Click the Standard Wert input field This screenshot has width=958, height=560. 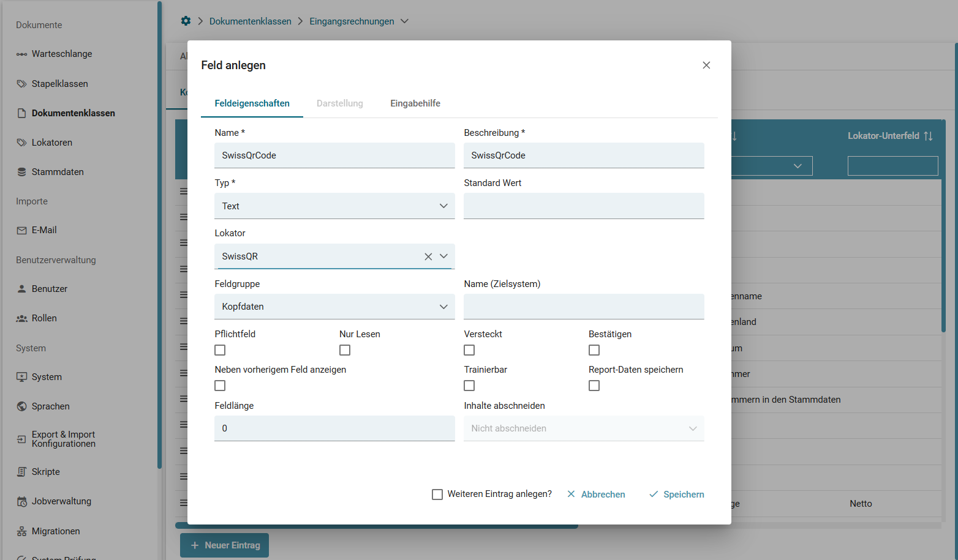pos(584,206)
